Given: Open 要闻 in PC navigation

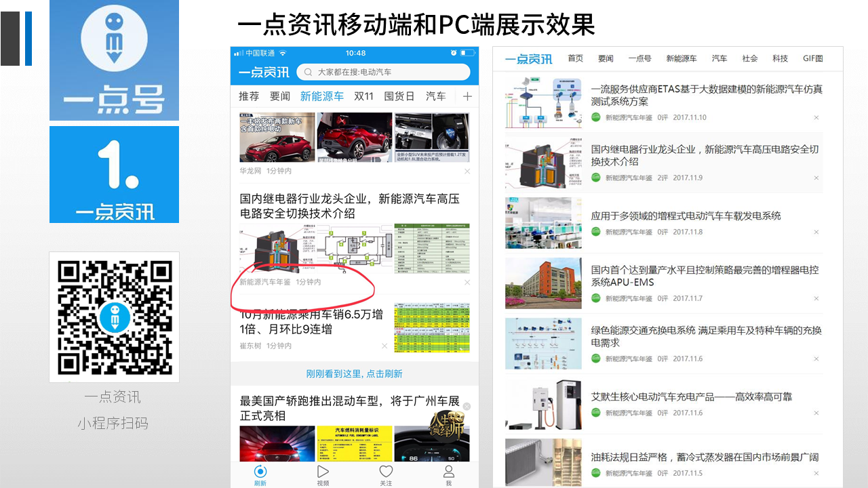Looking at the screenshot, I should (x=606, y=58).
